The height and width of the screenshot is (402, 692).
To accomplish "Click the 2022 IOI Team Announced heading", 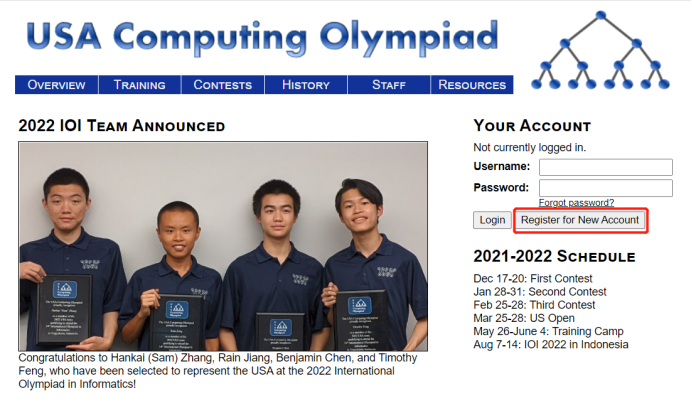I will pyautogui.click(x=121, y=126).
